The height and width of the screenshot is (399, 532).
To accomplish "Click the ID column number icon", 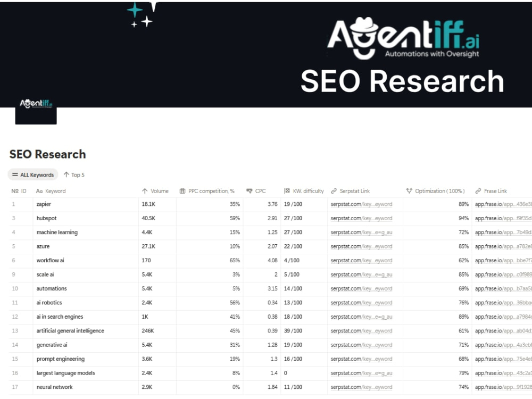I will [14, 191].
